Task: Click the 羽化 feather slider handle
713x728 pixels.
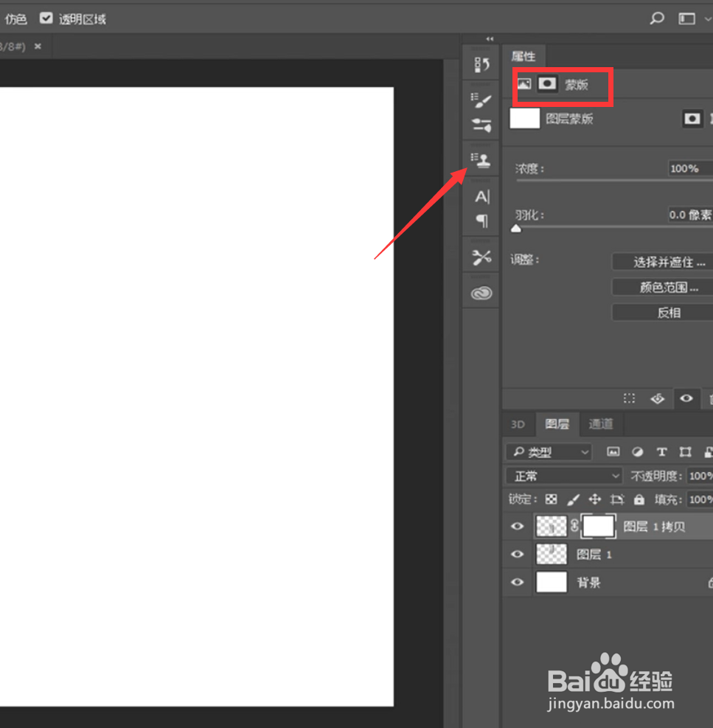Action: (516, 229)
